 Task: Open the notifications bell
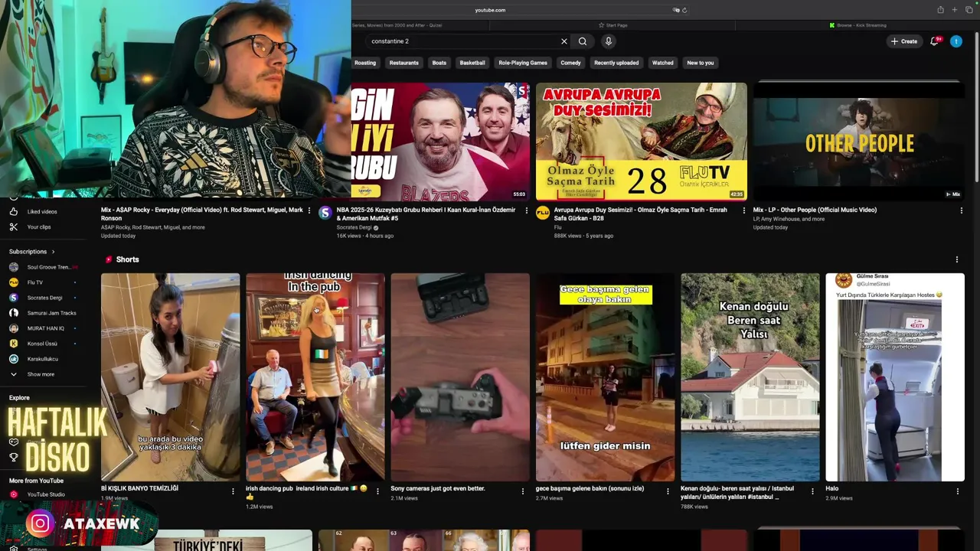tap(934, 41)
